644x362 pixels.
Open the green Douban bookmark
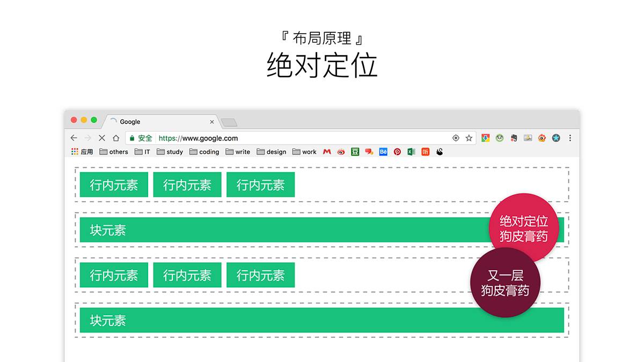(x=355, y=152)
